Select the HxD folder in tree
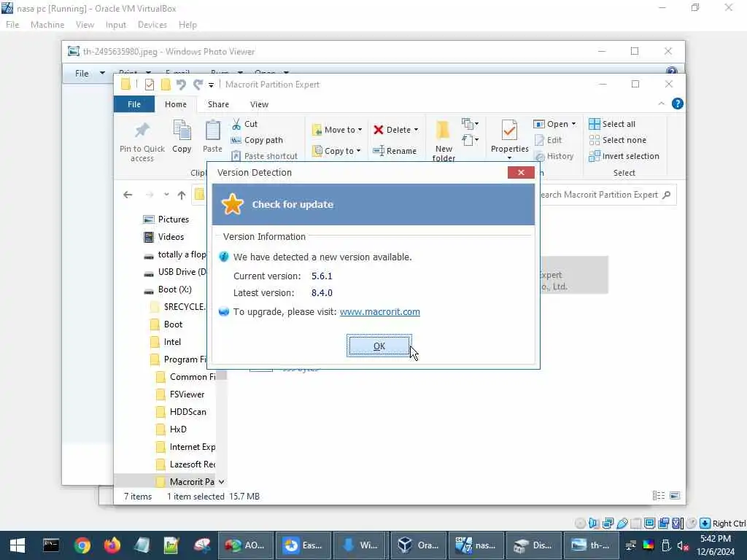This screenshot has width=747, height=560. (x=171, y=429)
